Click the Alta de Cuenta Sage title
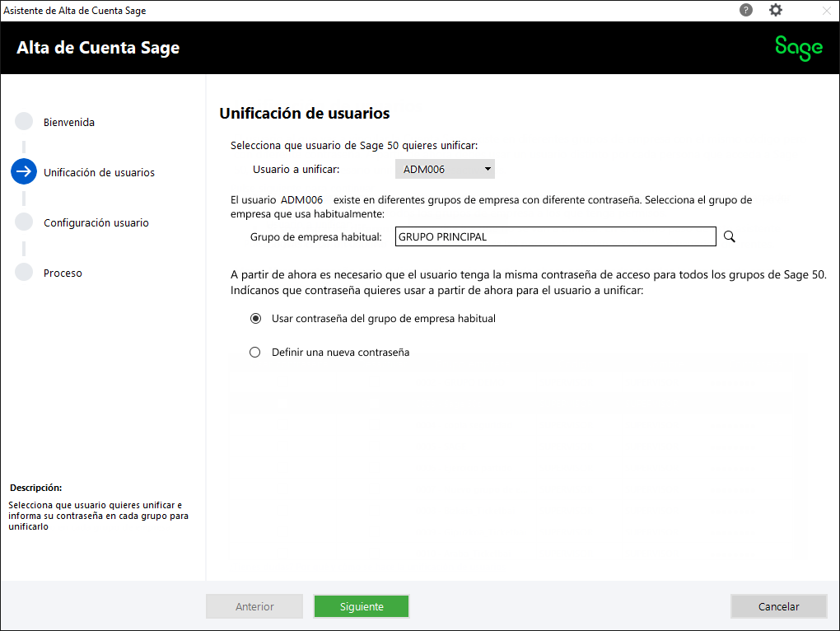 coord(98,48)
